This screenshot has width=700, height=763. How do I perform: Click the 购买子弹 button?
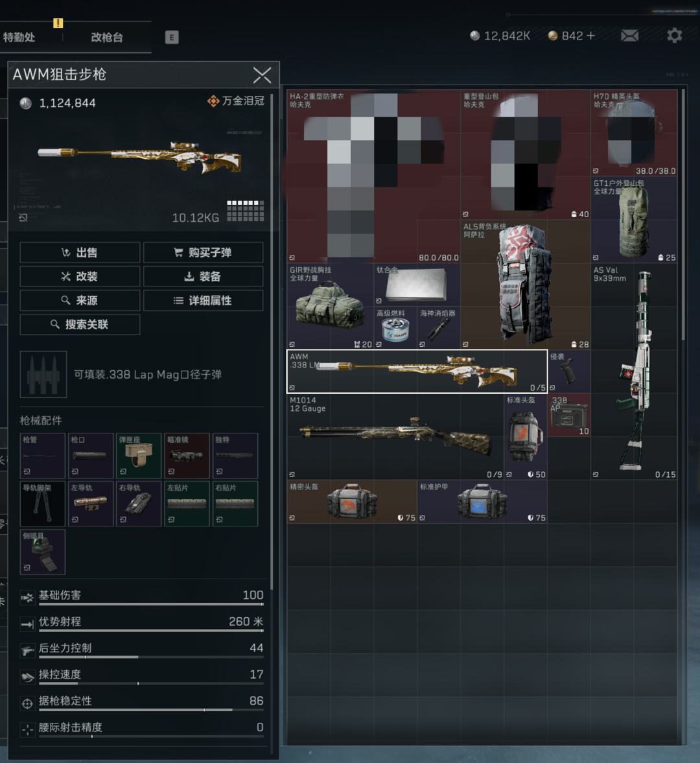coord(204,253)
